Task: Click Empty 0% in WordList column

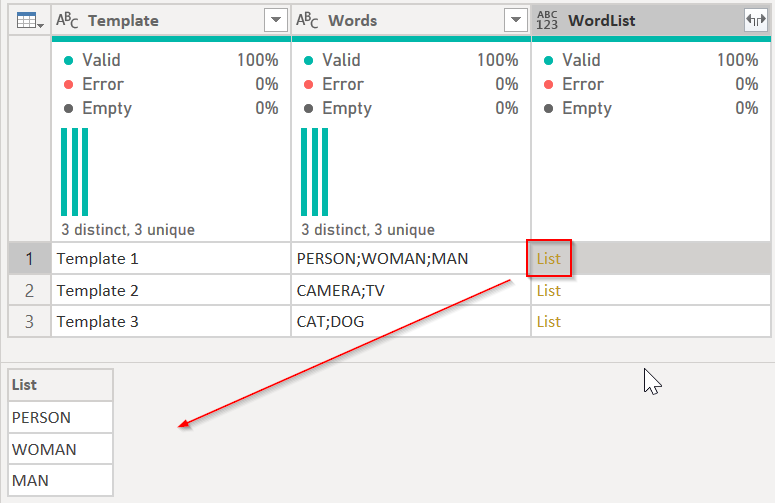Action: tap(651, 108)
